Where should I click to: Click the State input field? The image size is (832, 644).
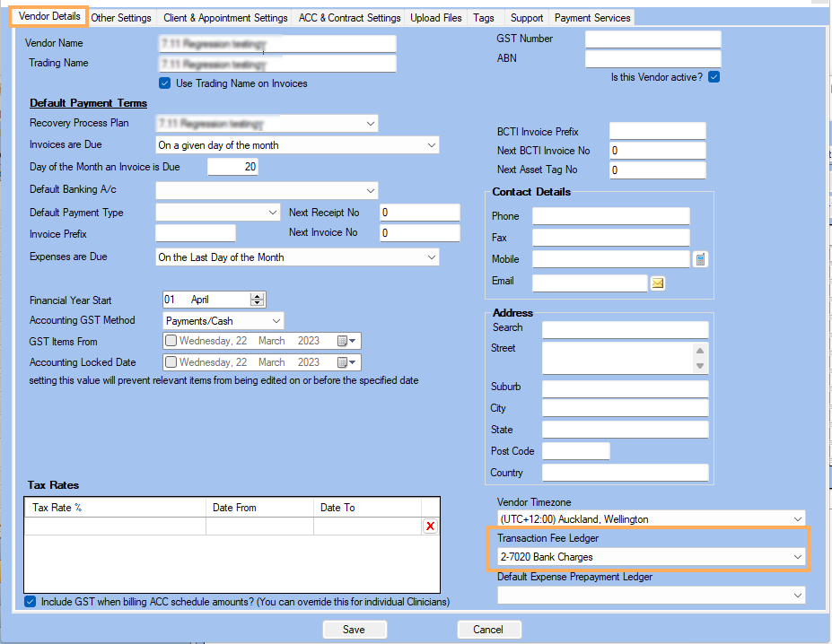pos(625,430)
